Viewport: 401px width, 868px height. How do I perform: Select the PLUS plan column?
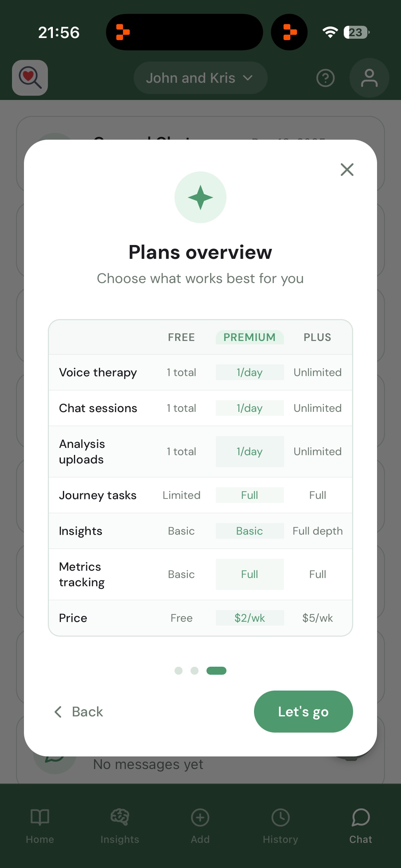coord(317,337)
